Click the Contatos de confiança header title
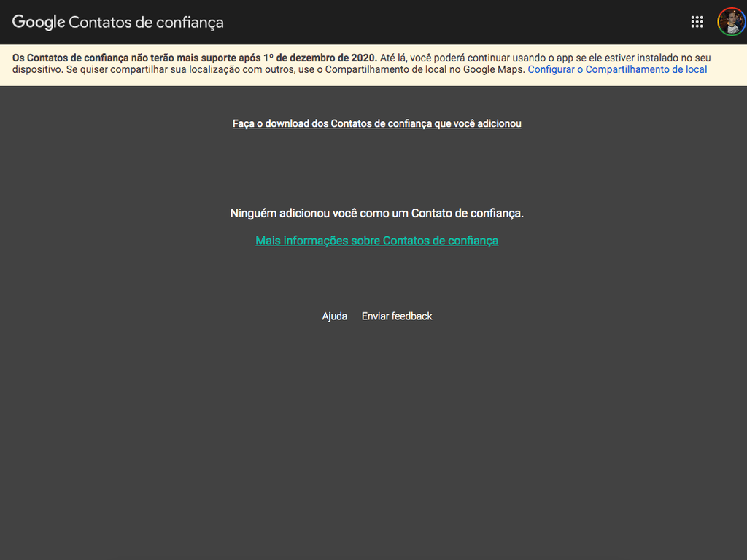 coord(146,23)
